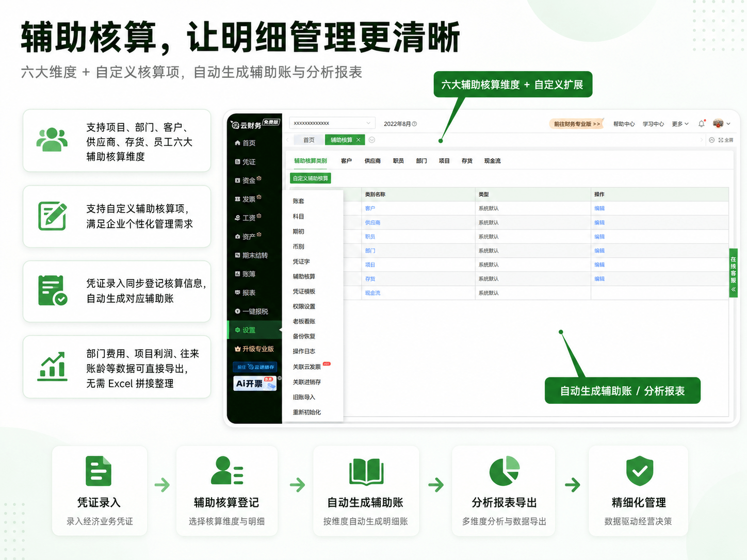Open 资金 in the sidebar

248,180
